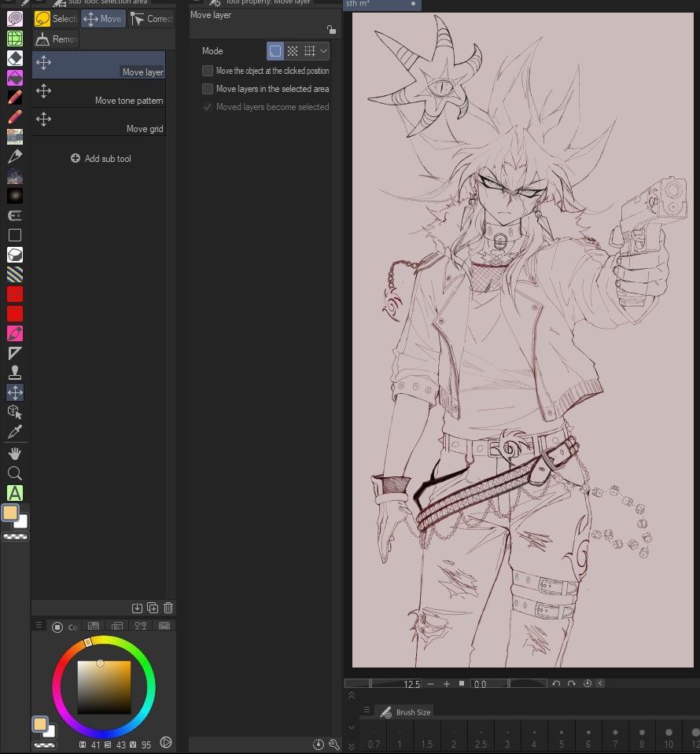Select the magenta Fill bucket tool

coord(15,78)
